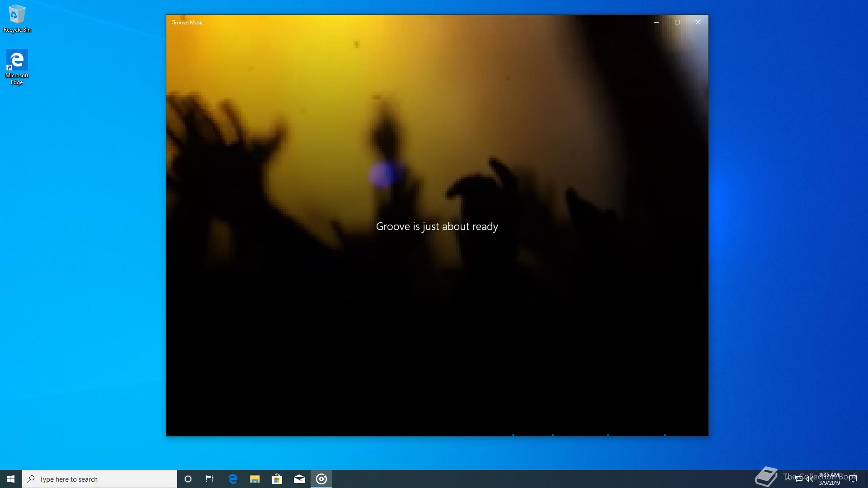Open File Explorer from the taskbar

coord(255,479)
